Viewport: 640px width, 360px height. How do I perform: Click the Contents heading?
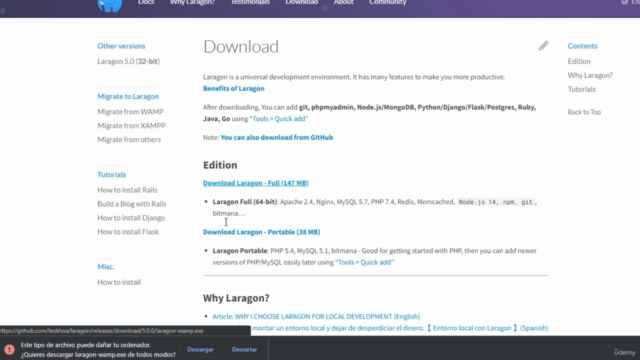(x=582, y=46)
